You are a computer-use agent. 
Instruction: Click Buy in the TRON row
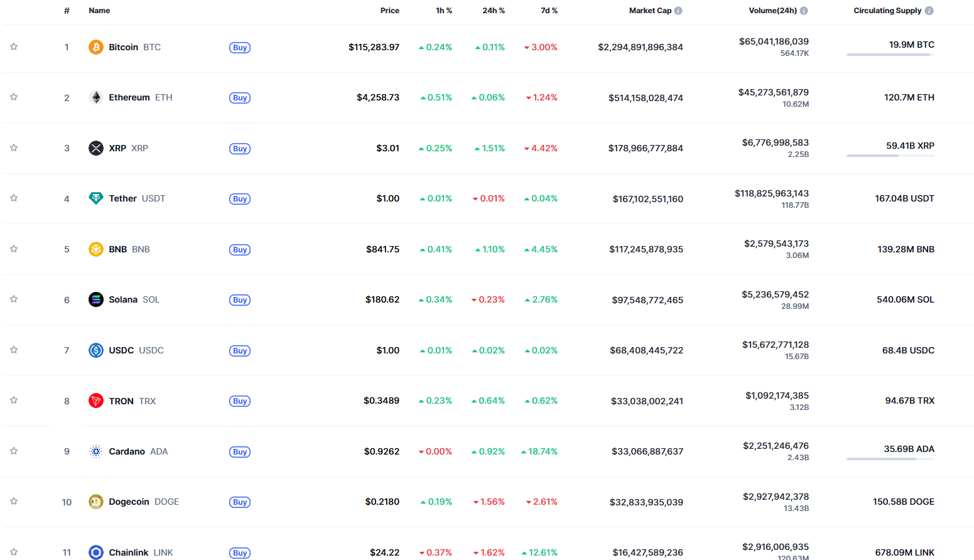240,401
